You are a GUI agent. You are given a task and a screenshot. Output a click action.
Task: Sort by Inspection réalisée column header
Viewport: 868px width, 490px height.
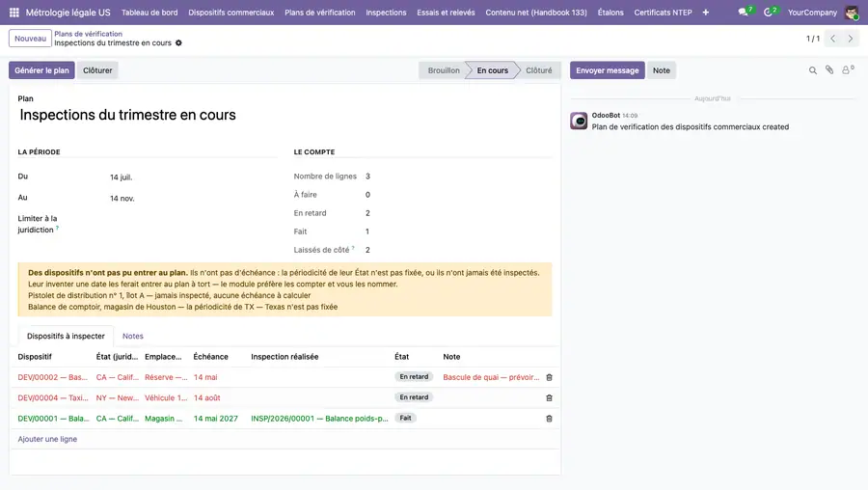tap(285, 357)
